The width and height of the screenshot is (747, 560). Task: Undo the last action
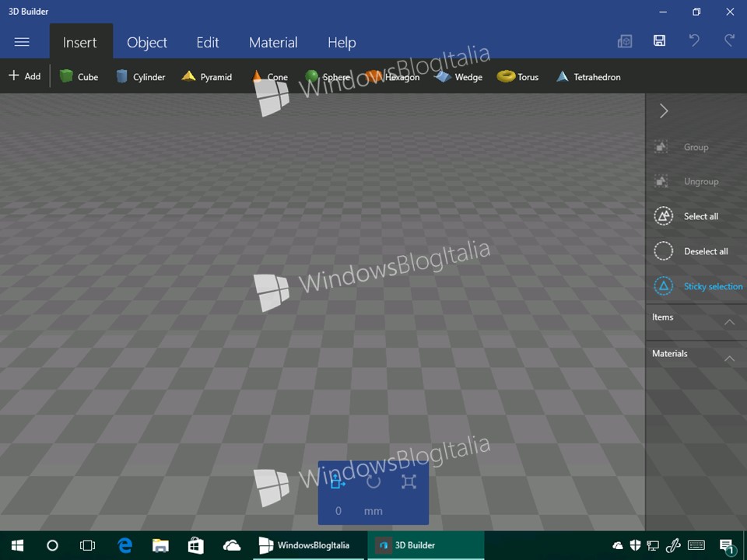click(694, 40)
